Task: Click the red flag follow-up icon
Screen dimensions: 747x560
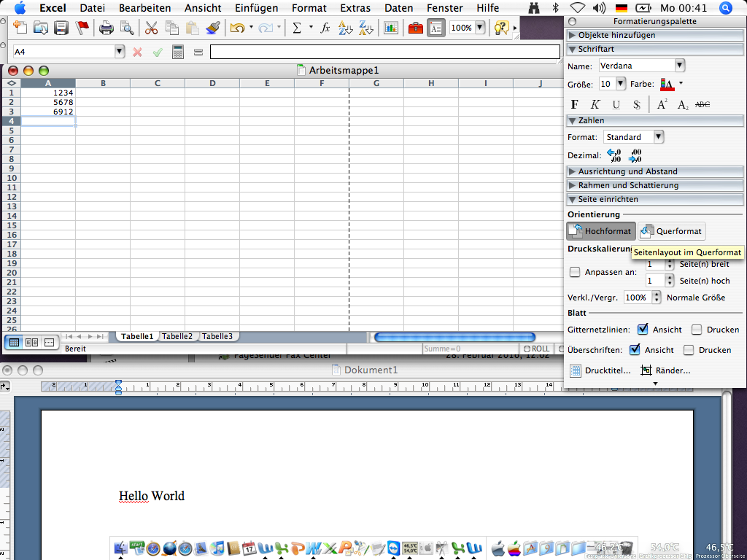Action: pos(82,28)
